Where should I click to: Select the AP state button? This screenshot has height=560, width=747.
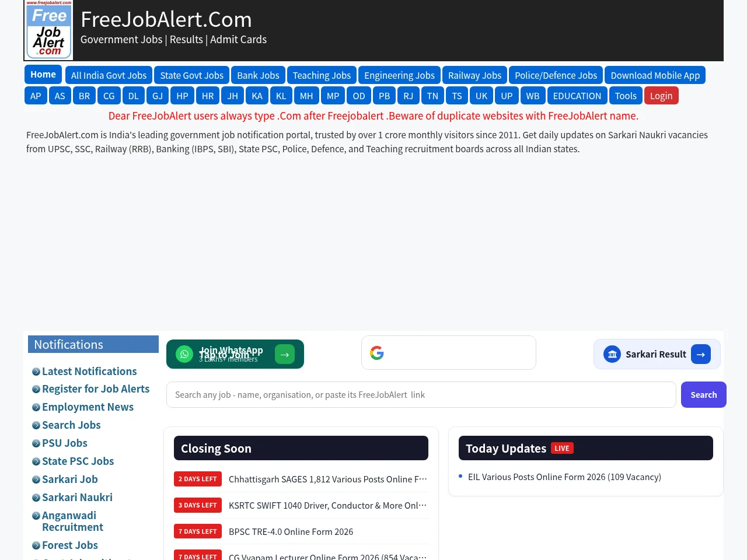[36, 96]
